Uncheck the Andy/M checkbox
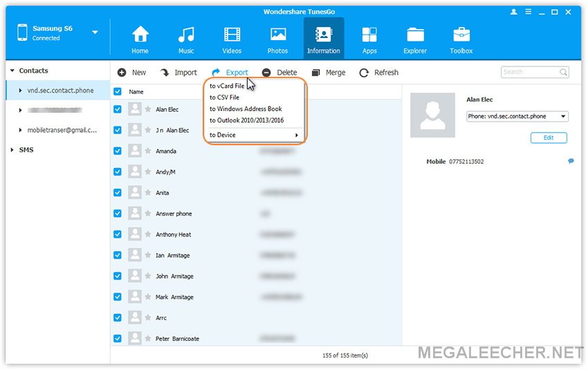 point(118,172)
